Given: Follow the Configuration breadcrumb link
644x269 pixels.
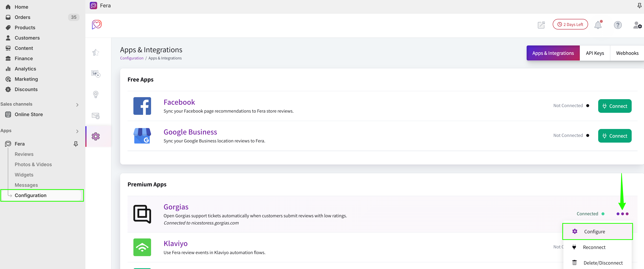Looking at the screenshot, I should tap(132, 58).
